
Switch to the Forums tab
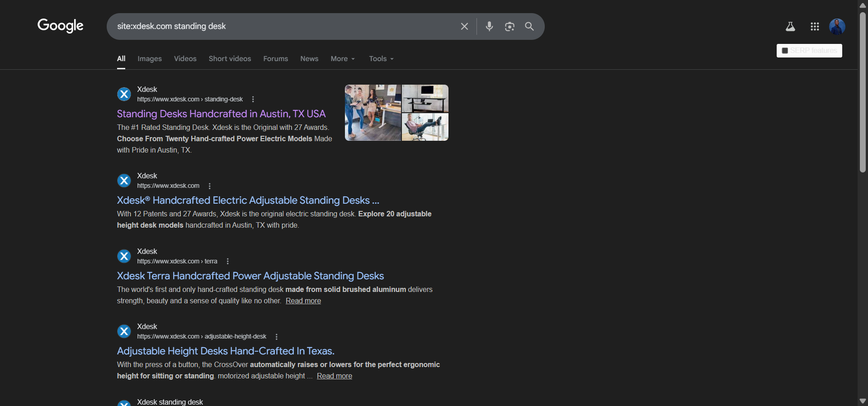tap(276, 59)
